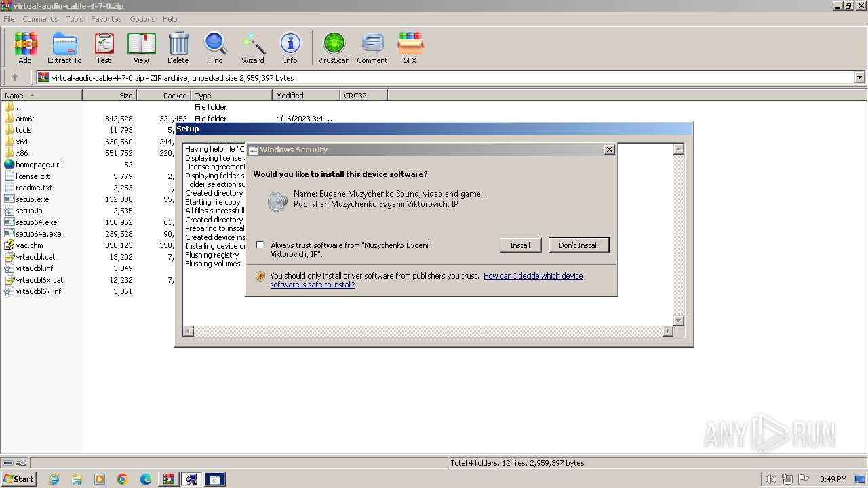This screenshot has height=488, width=868.
Task: Open Microsoft Edge from the taskbar
Action: click(x=146, y=479)
